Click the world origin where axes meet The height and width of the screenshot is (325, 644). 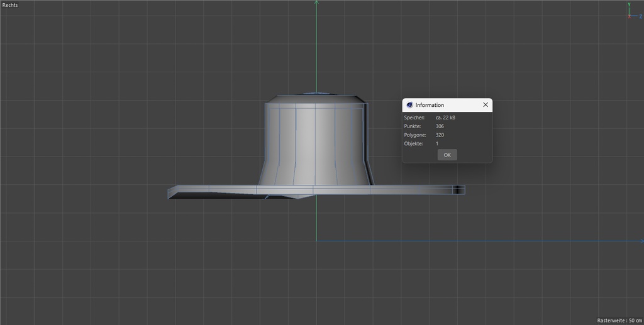(316, 241)
